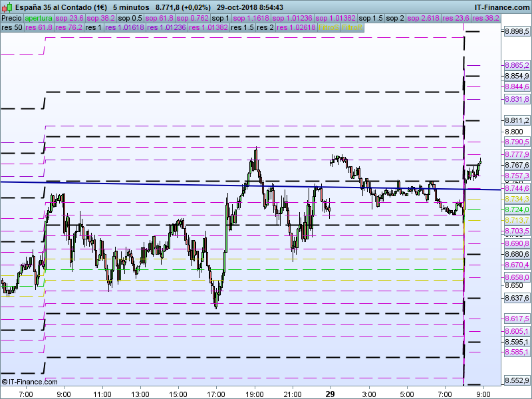Viewport: 532px width, 399px height.
Task: Click the yellow FiltroS label
Action: click(x=329, y=27)
